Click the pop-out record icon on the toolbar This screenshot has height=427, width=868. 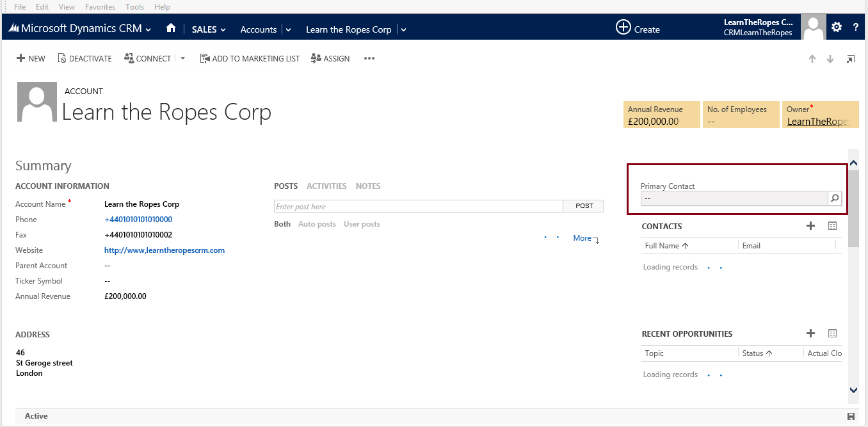coord(850,58)
